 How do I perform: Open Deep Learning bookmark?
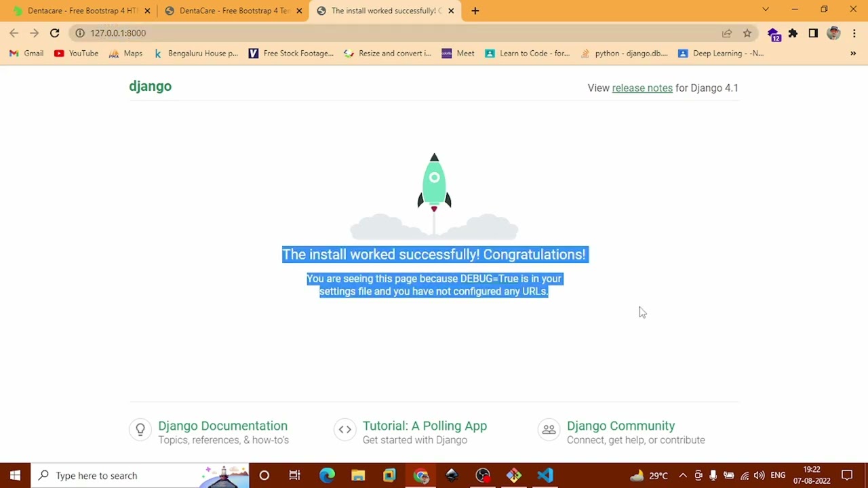pos(721,54)
